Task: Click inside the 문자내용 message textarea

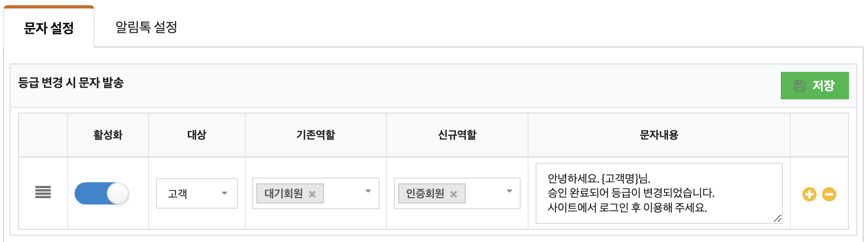Action: [659, 193]
